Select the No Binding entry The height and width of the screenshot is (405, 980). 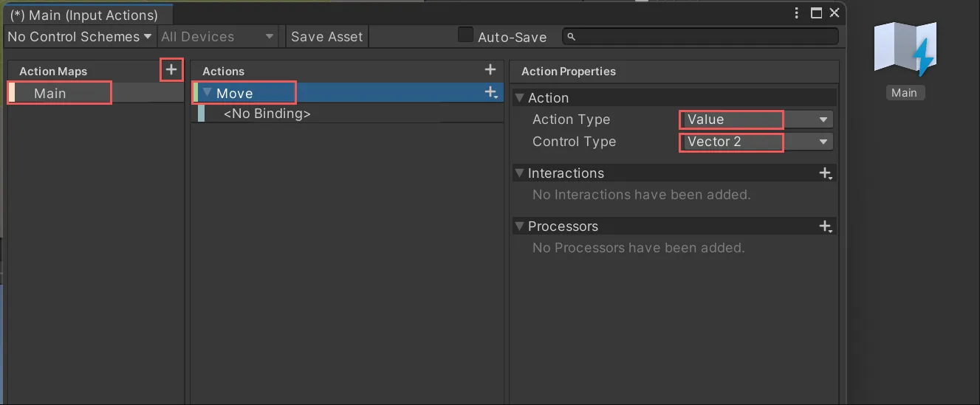[x=267, y=114]
